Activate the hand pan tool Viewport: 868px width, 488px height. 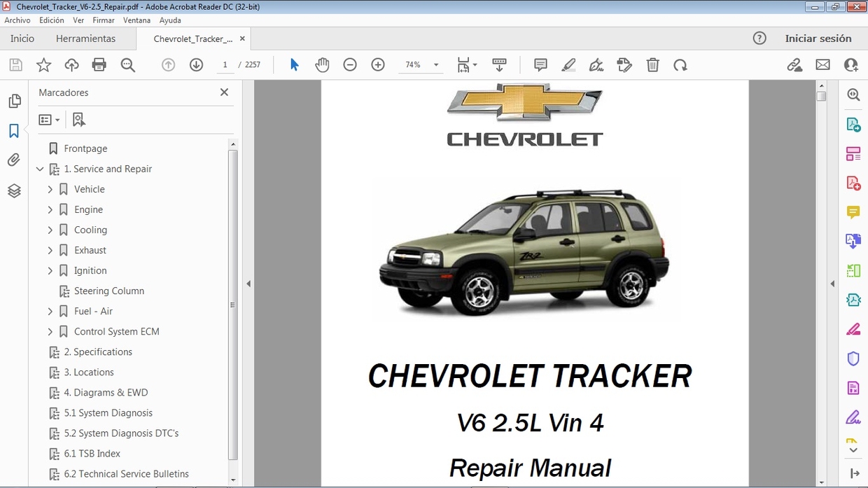tap(322, 65)
